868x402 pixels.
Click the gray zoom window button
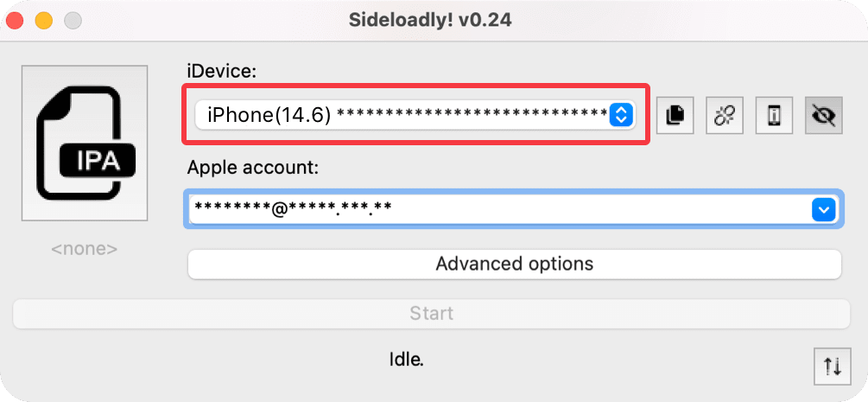coord(73,20)
